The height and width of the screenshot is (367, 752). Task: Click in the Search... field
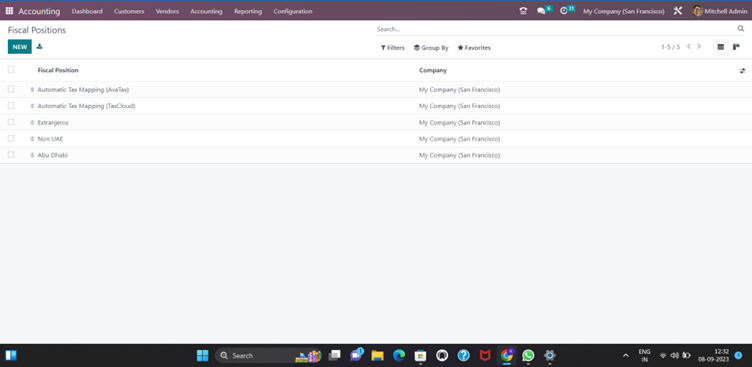pyautogui.click(x=555, y=29)
